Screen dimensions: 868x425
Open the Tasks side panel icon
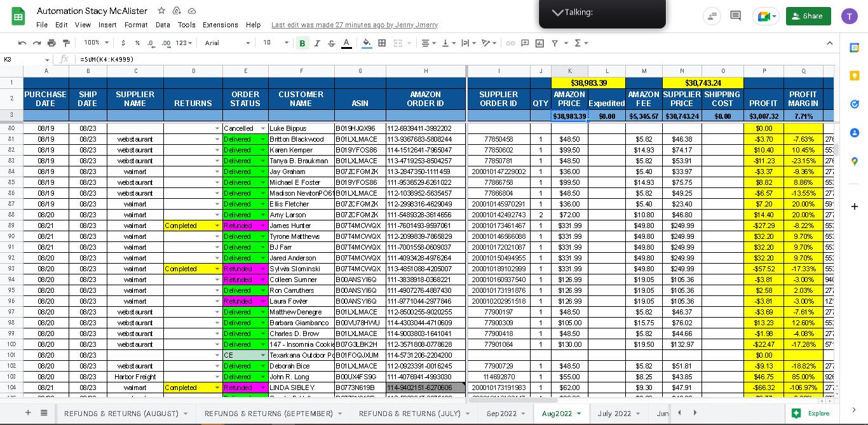point(854,104)
